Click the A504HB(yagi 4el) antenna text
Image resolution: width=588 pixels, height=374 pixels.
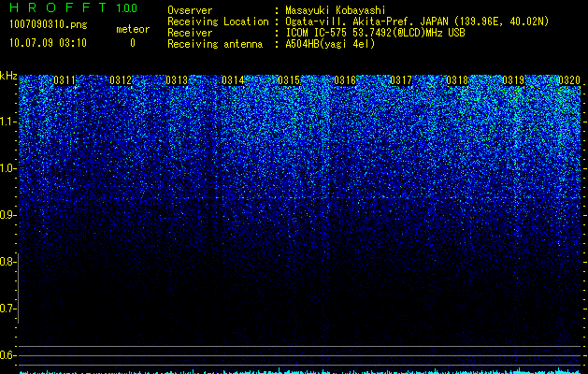click(330, 44)
